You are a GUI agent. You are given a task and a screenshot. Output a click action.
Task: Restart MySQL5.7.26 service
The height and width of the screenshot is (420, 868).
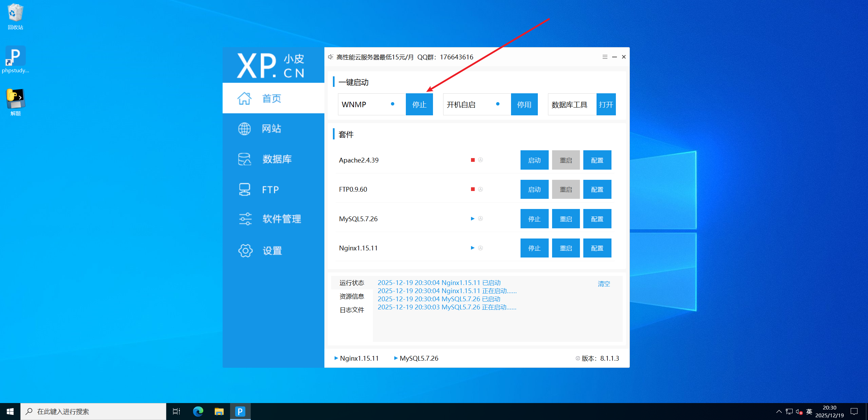tap(566, 219)
